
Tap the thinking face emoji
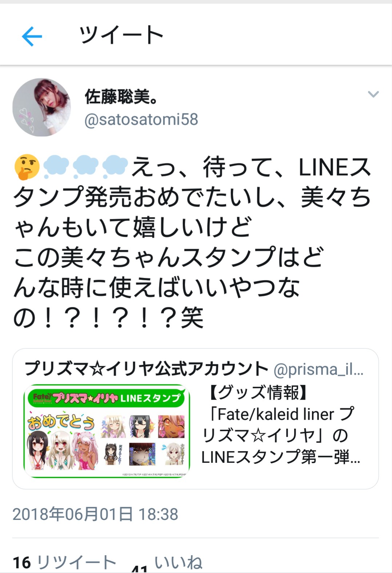[27, 167]
